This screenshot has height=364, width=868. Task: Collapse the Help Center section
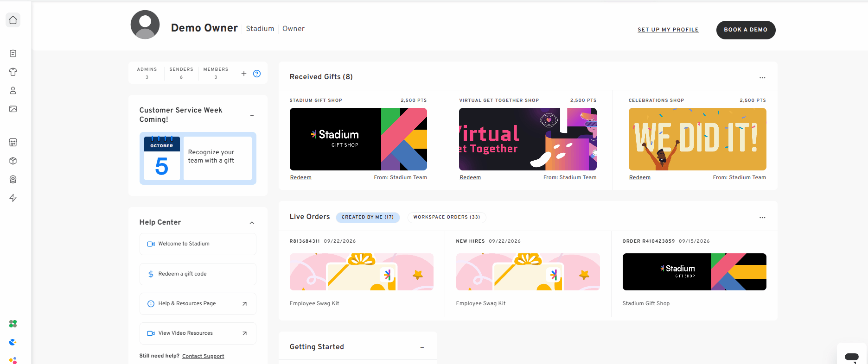coord(252,223)
